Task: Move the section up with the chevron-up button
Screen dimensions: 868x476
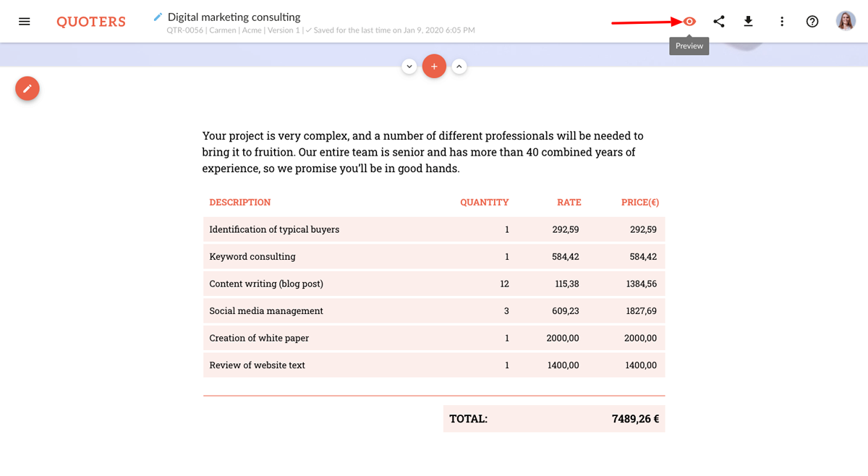Action: click(x=459, y=67)
